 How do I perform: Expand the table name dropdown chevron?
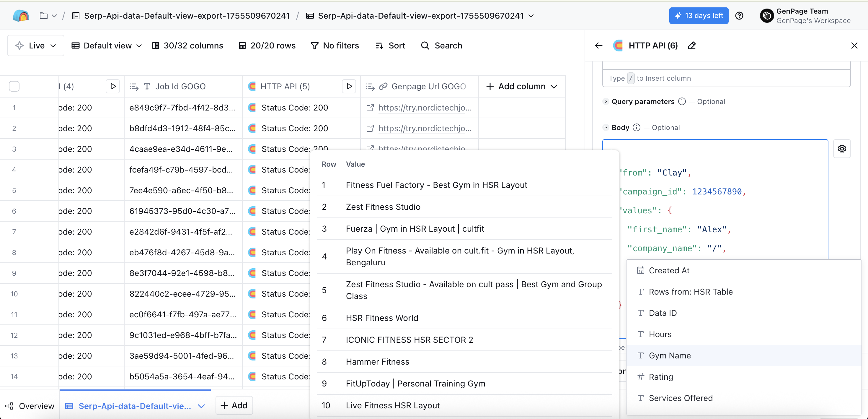[x=531, y=16]
